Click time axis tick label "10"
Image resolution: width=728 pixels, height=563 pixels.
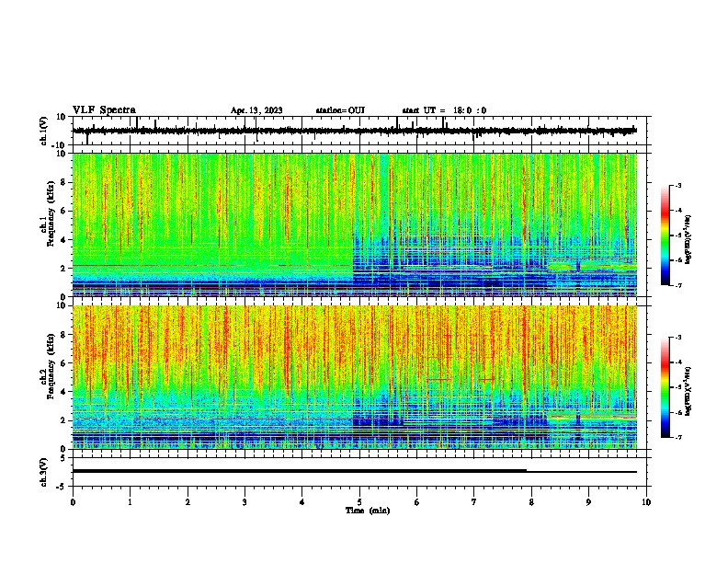point(646,502)
